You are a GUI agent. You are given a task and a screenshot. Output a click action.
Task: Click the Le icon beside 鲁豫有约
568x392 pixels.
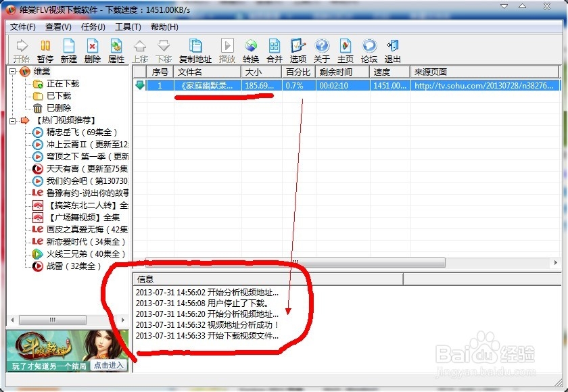38,193
